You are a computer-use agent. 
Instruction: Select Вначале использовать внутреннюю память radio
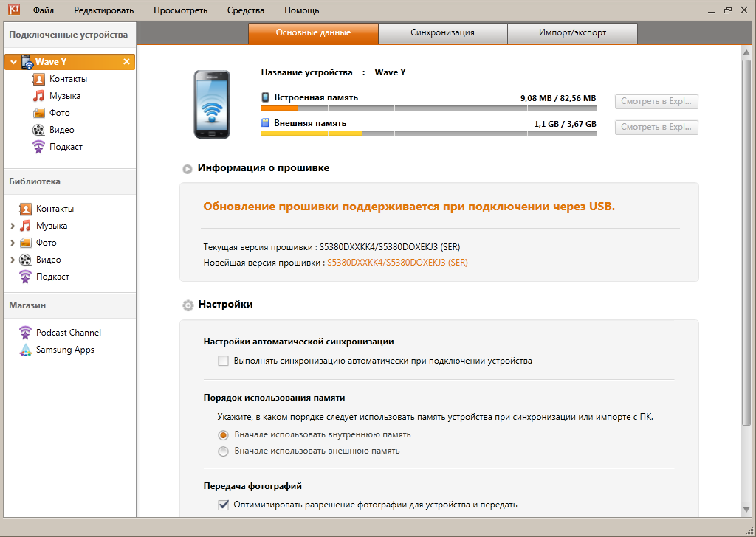point(223,435)
